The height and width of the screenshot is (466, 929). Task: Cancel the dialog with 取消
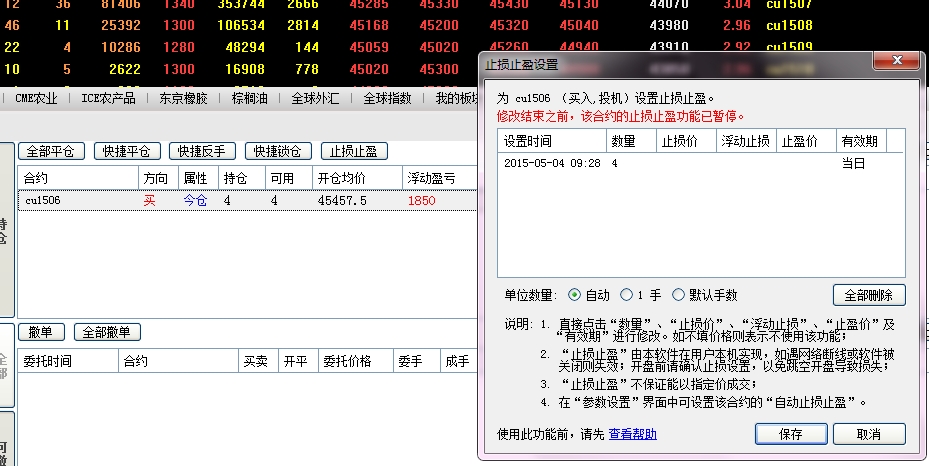click(x=868, y=434)
